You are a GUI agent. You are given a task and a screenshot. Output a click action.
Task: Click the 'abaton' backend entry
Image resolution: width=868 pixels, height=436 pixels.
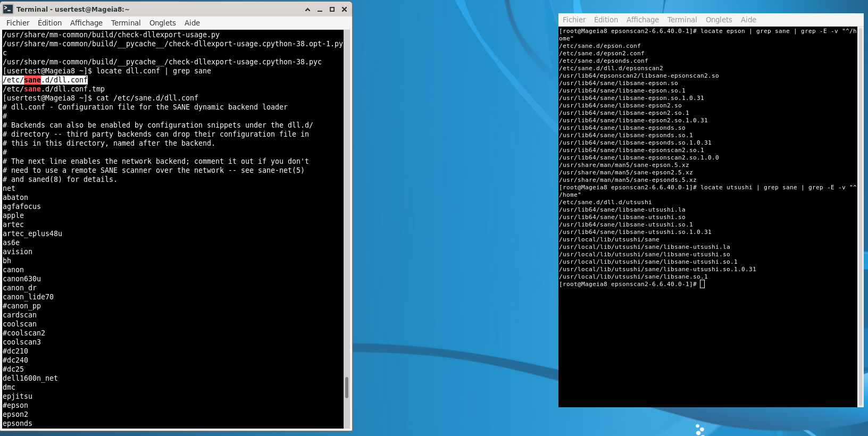15,197
